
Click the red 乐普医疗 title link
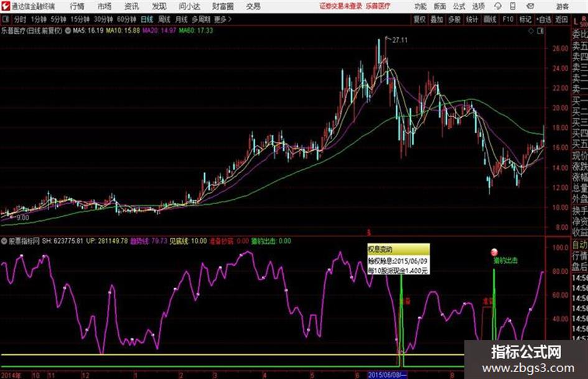378,6
